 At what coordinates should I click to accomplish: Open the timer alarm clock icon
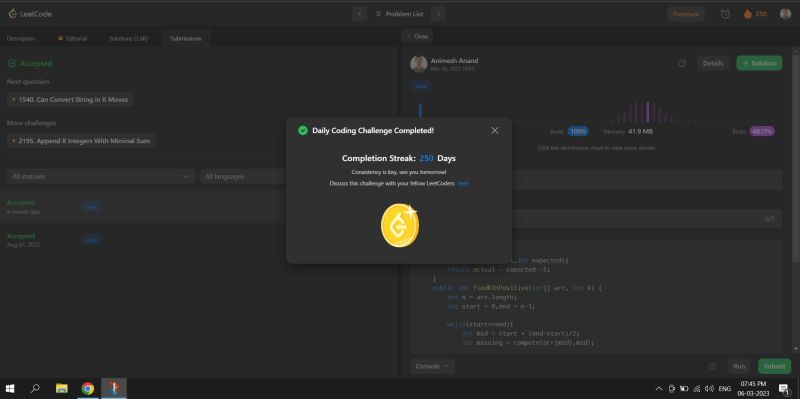[x=725, y=14]
